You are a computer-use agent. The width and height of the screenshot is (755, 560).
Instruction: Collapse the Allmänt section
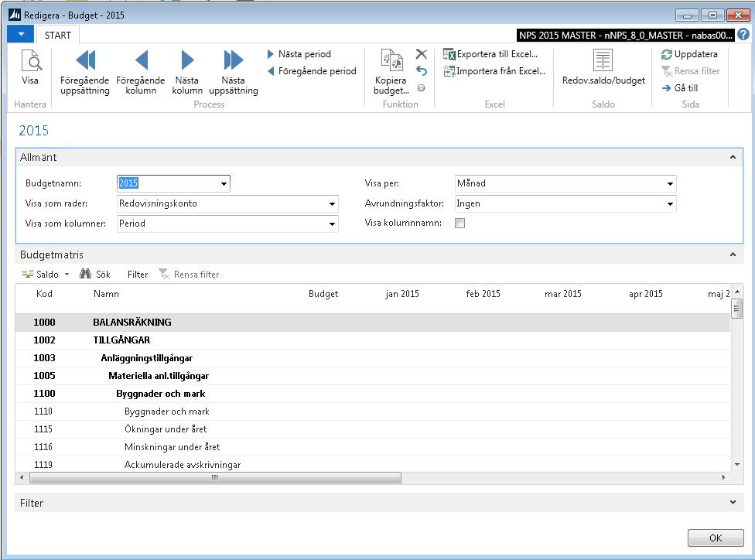point(733,157)
